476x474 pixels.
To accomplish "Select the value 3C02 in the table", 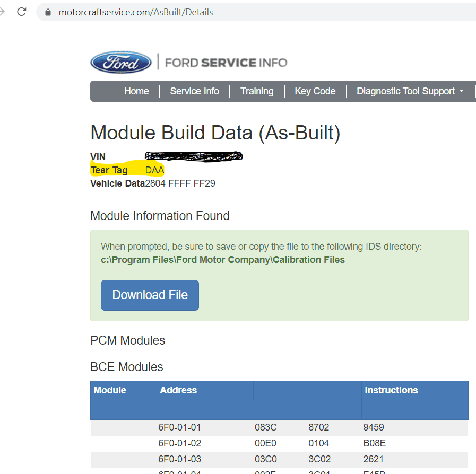I will pyautogui.click(x=319, y=459).
